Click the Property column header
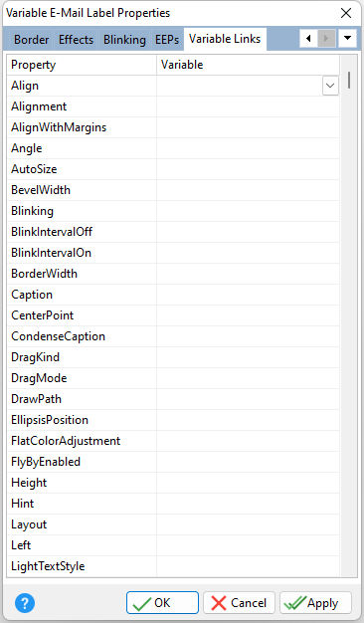This screenshot has width=364, height=623. [x=82, y=65]
